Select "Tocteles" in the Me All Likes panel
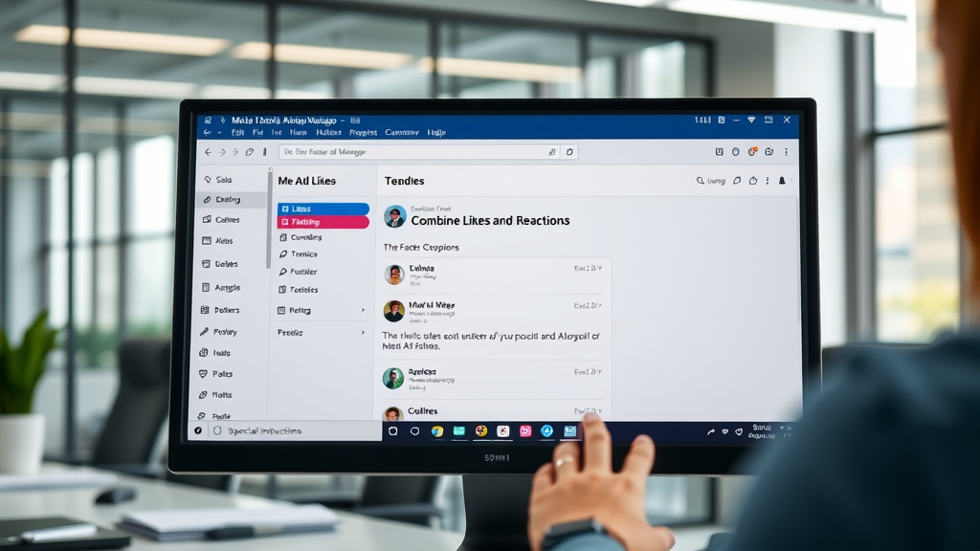The height and width of the screenshot is (551, 980). point(299,290)
